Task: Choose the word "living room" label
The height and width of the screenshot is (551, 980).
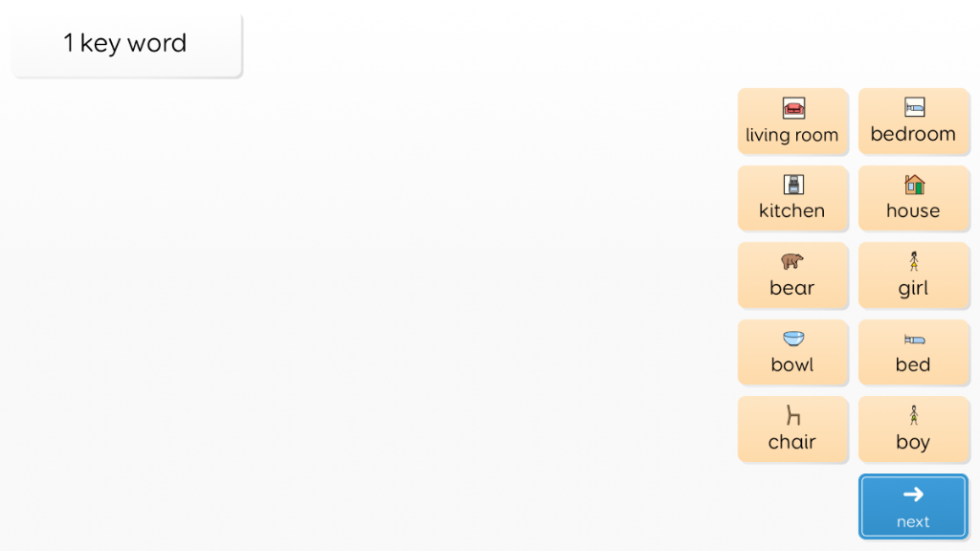Action: click(791, 135)
